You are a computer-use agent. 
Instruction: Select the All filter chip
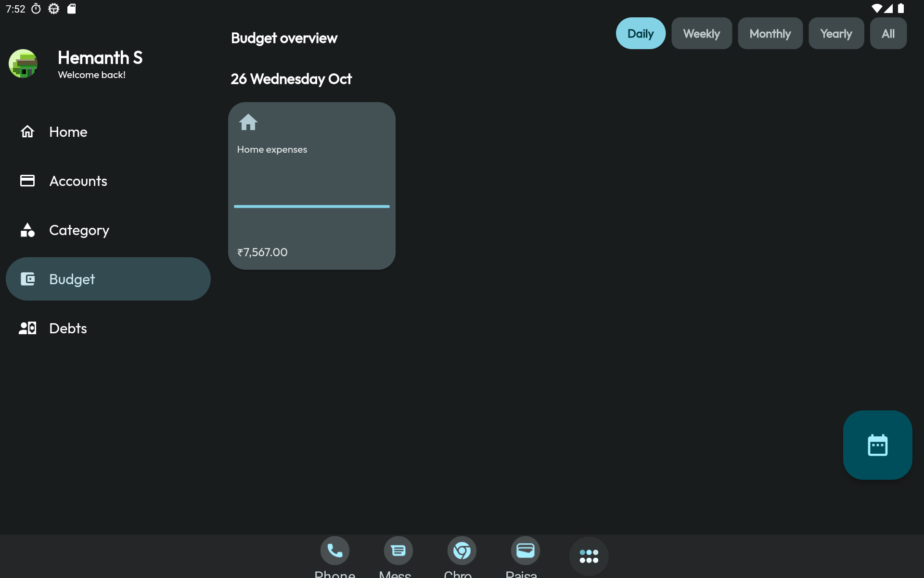[888, 34]
